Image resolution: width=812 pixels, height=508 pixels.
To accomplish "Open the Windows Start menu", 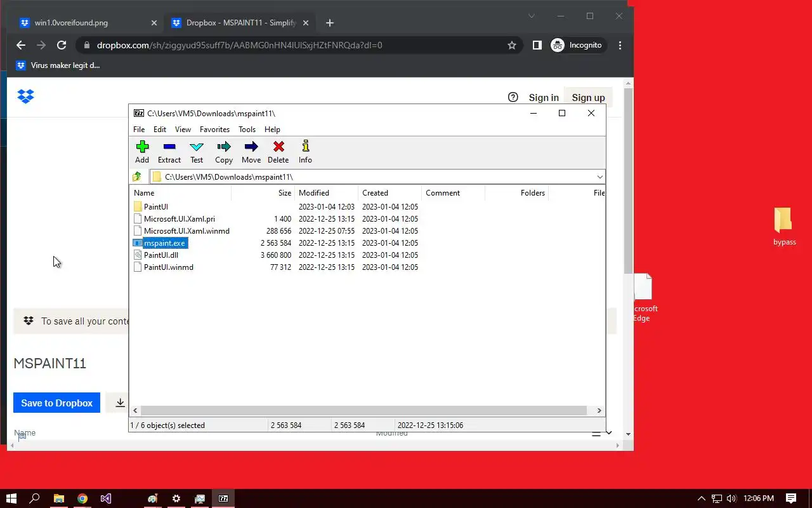I will [11, 498].
